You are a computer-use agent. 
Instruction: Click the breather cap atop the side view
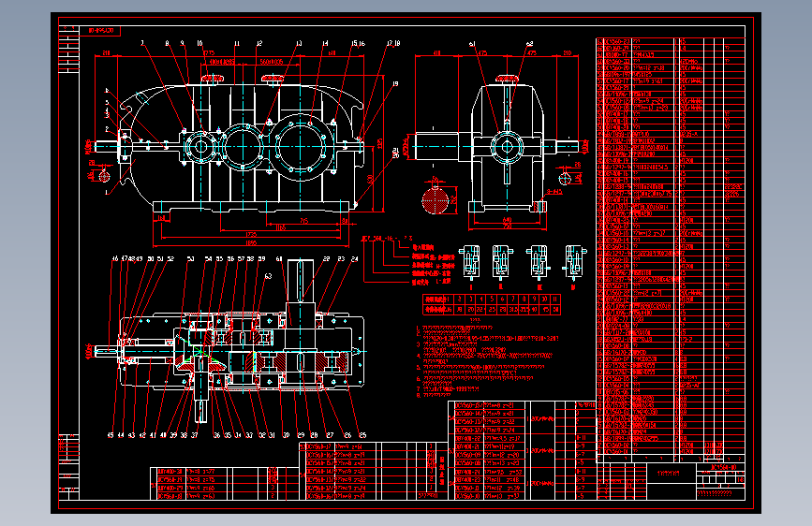pyautogui.click(x=507, y=79)
